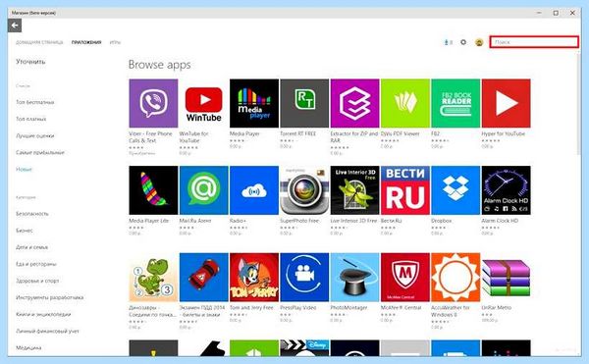This screenshot has width=589, height=364.
Task: Open the SuperPhoto Free camera tile
Action: [x=304, y=190]
